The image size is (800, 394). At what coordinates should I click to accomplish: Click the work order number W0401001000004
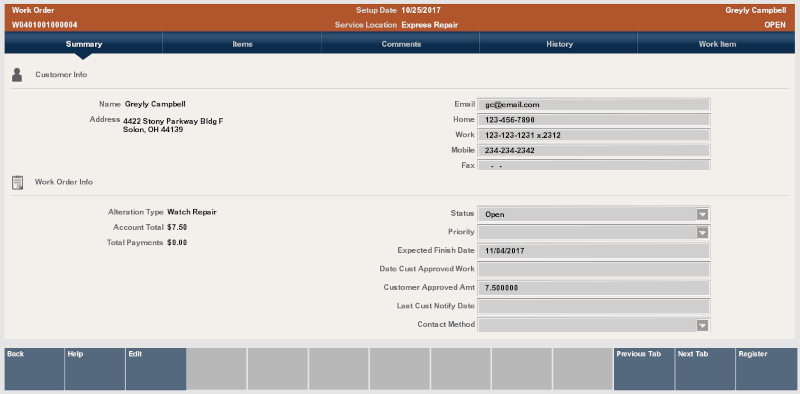point(45,25)
